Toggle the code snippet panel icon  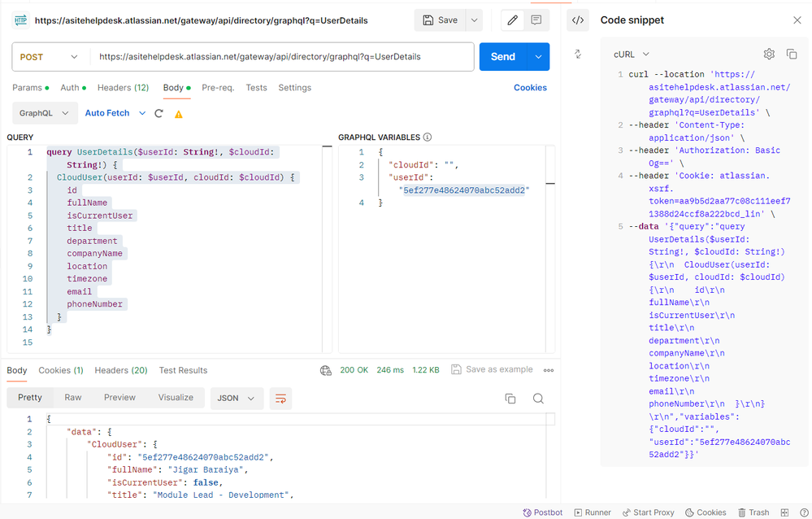(x=578, y=20)
